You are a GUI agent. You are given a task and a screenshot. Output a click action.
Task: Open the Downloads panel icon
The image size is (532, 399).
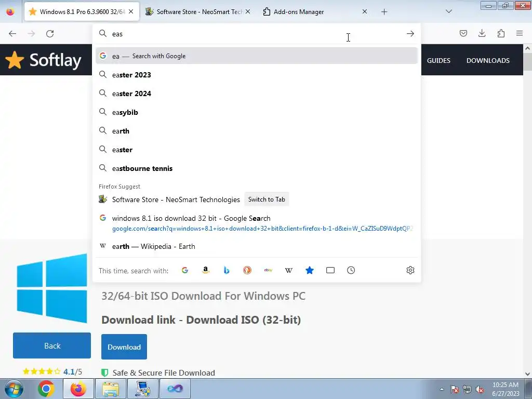click(482, 33)
